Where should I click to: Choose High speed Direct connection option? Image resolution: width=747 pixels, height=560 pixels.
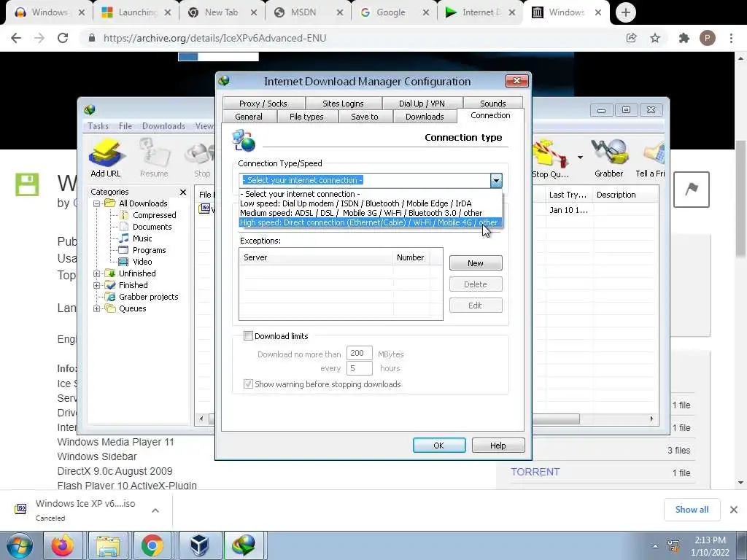point(371,222)
